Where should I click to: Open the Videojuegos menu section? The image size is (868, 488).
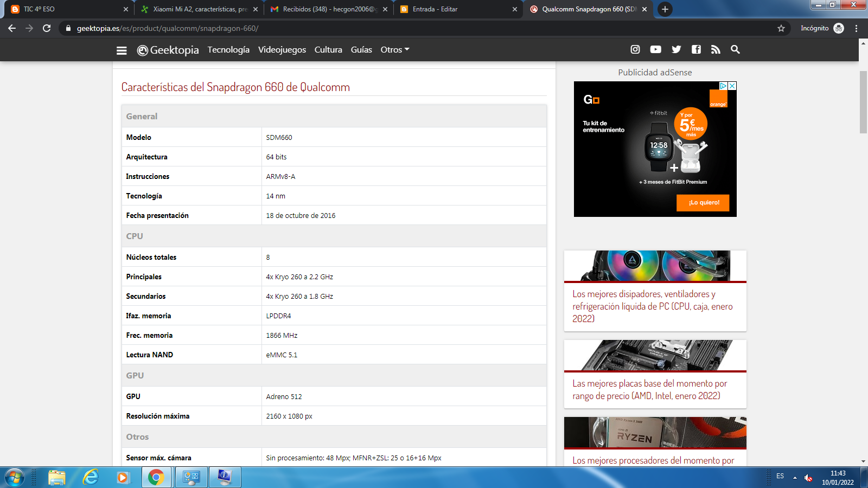(282, 49)
